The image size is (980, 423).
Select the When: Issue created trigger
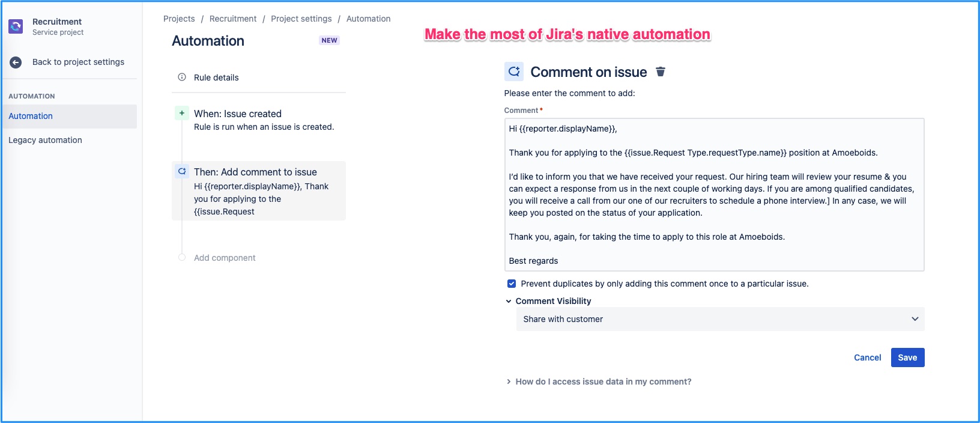click(259, 120)
